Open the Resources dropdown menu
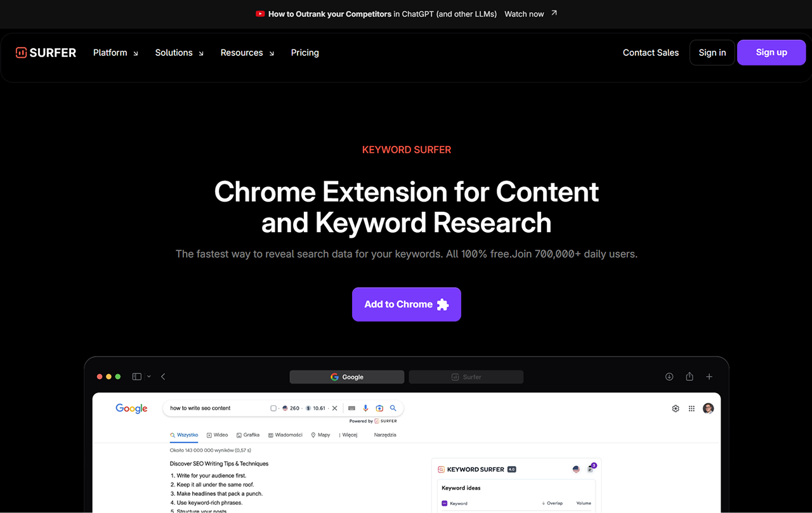This screenshot has height=513, width=812. pos(247,53)
